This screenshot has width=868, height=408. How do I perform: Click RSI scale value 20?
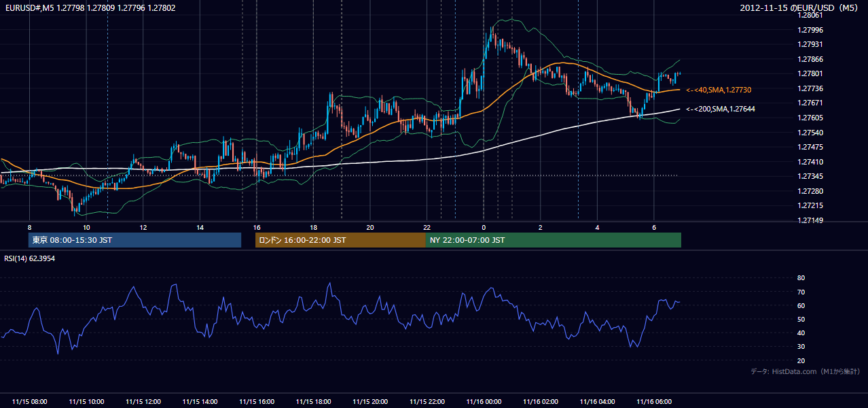click(801, 360)
